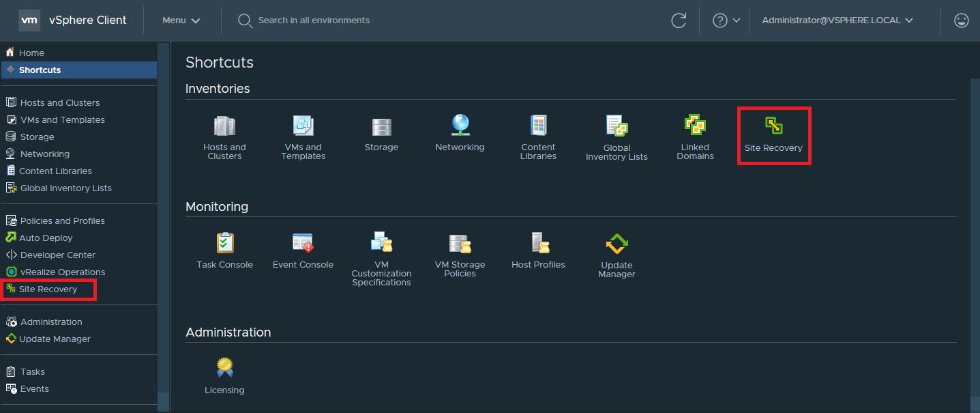Click the main content right scrollbar
Screen dimensions: 980x413
975,239
